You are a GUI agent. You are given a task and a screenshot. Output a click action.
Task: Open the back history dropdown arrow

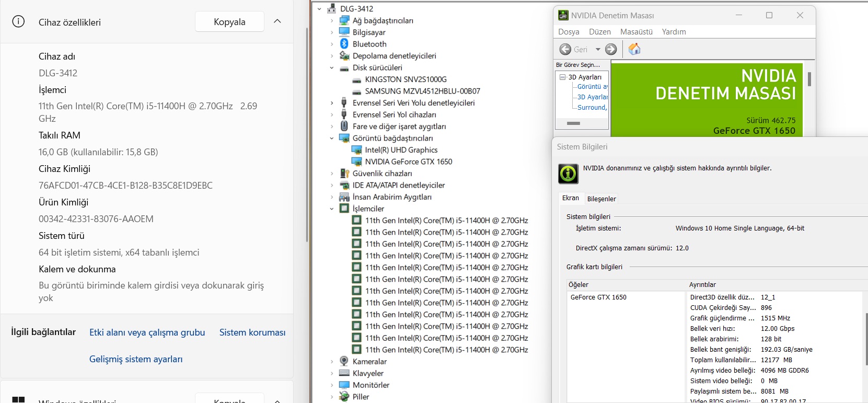click(598, 49)
